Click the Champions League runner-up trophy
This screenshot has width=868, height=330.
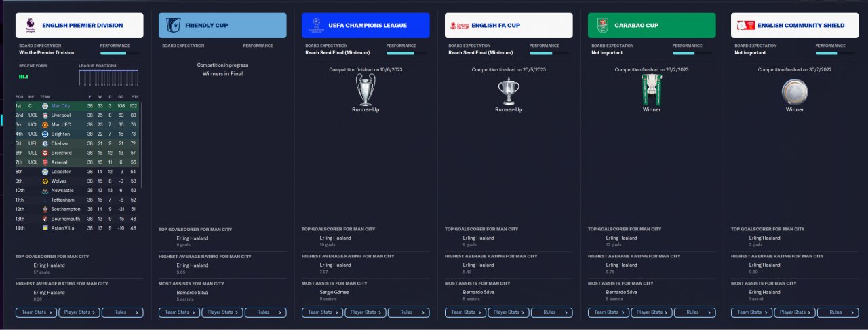(366, 89)
